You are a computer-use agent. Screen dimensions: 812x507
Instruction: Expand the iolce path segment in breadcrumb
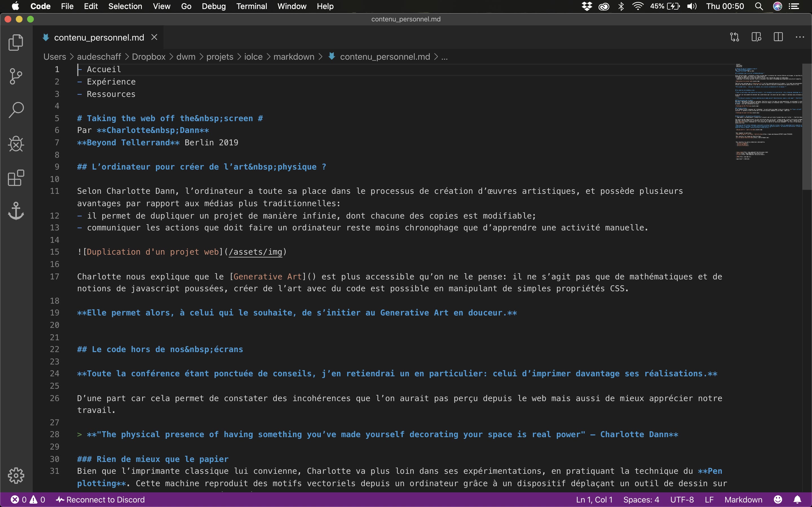click(x=254, y=57)
